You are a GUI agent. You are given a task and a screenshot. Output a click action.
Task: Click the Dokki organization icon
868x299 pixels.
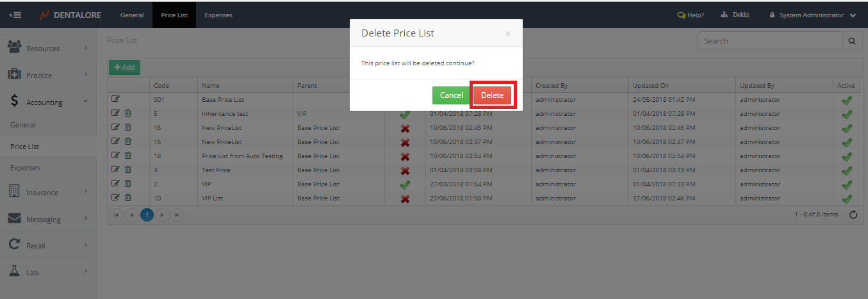(x=725, y=15)
